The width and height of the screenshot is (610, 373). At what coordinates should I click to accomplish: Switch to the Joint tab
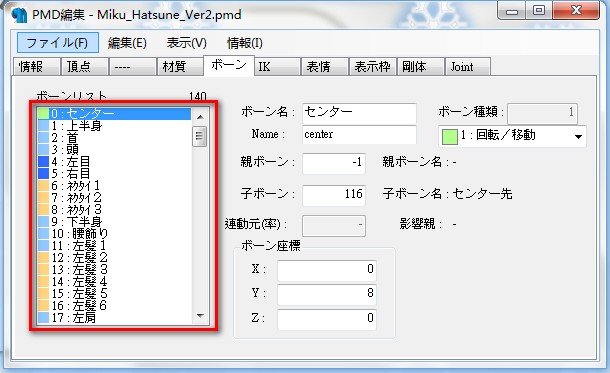(468, 67)
